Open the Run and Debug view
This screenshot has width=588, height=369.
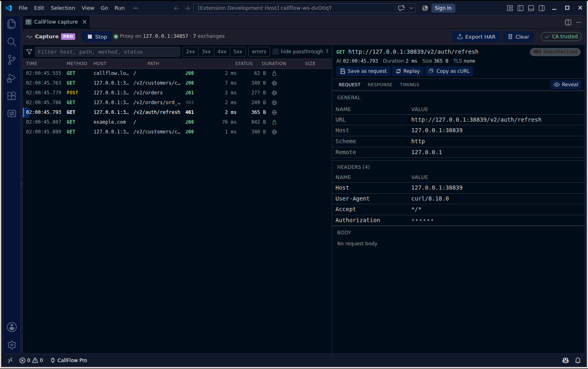(12, 78)
